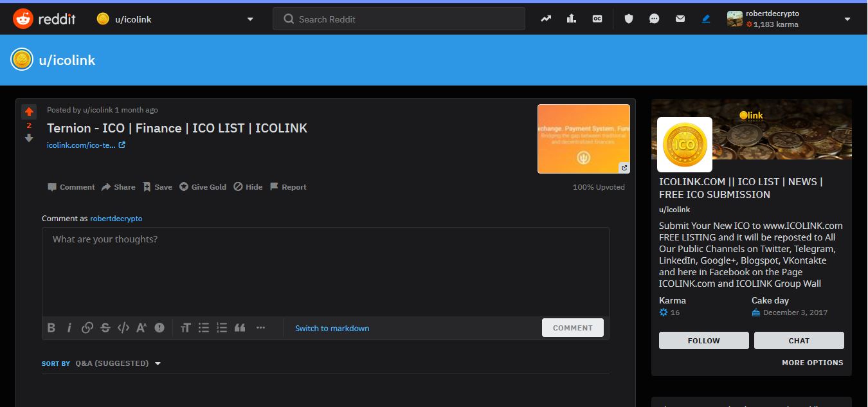Insert a heading in comment editor
This screenshot has width=868, height=407.
[186, 328]
